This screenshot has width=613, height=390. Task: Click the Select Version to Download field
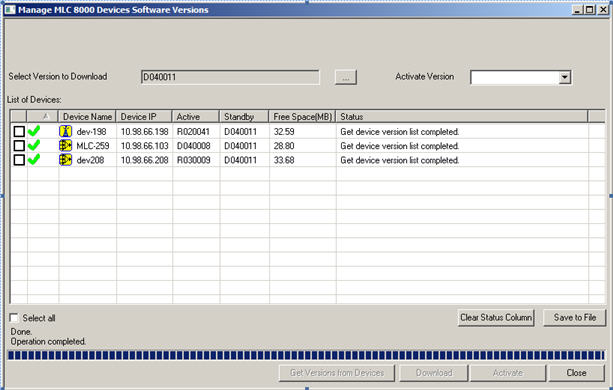point(230,77)
